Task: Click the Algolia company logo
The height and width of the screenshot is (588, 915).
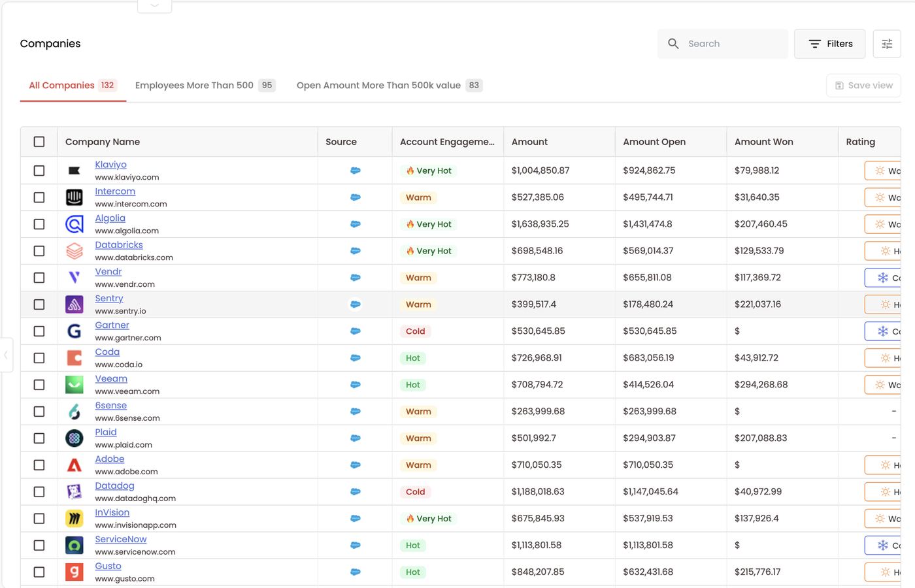Action: (x=75, y=224)
